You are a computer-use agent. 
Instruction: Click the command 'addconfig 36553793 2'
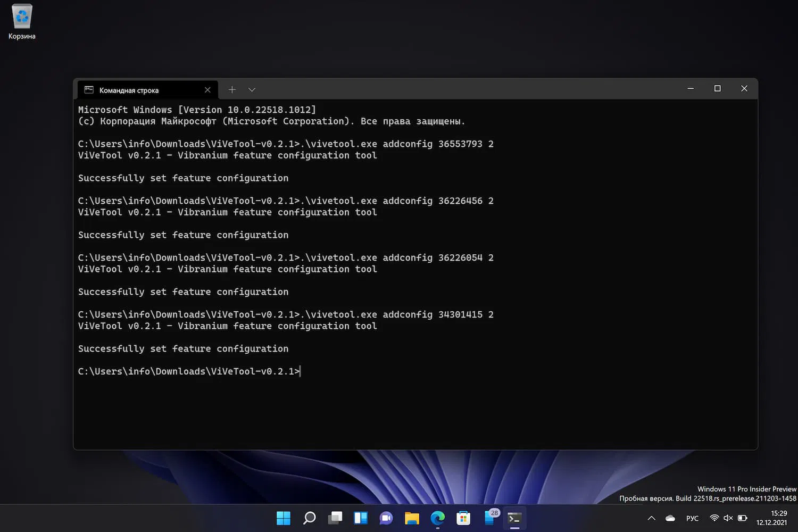point(438,144)
